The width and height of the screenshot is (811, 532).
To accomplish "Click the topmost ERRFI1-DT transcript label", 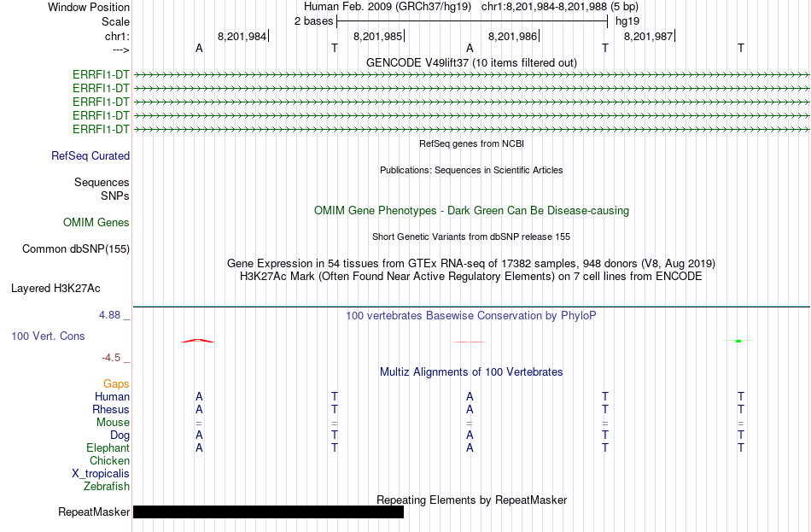I will (x=101, y=74).
